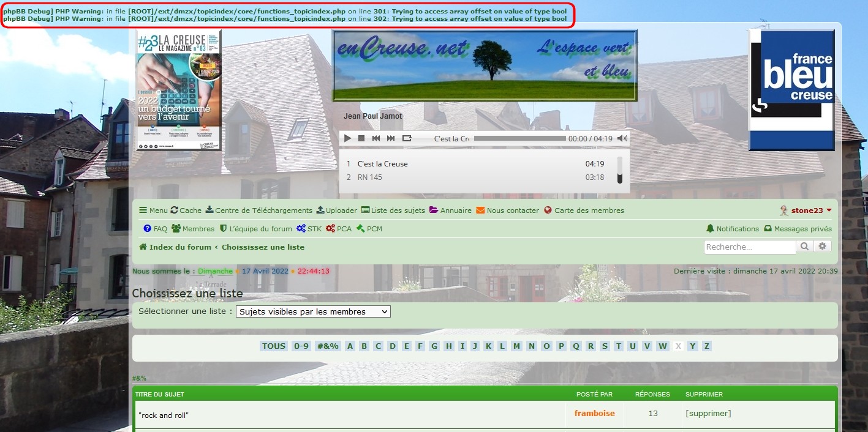Click the audio track progress bar
868x432 pixels.
coord(519,138)
